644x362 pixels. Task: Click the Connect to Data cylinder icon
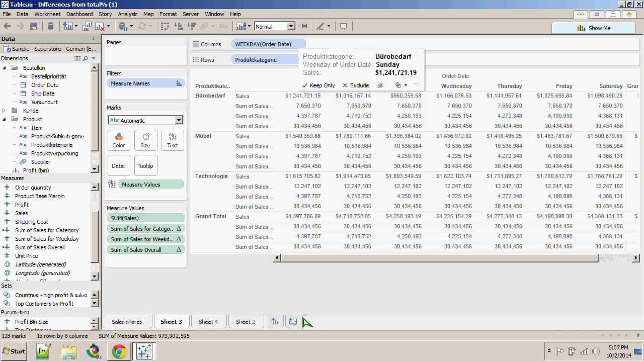pyautogui.click(x=50, y=26)
